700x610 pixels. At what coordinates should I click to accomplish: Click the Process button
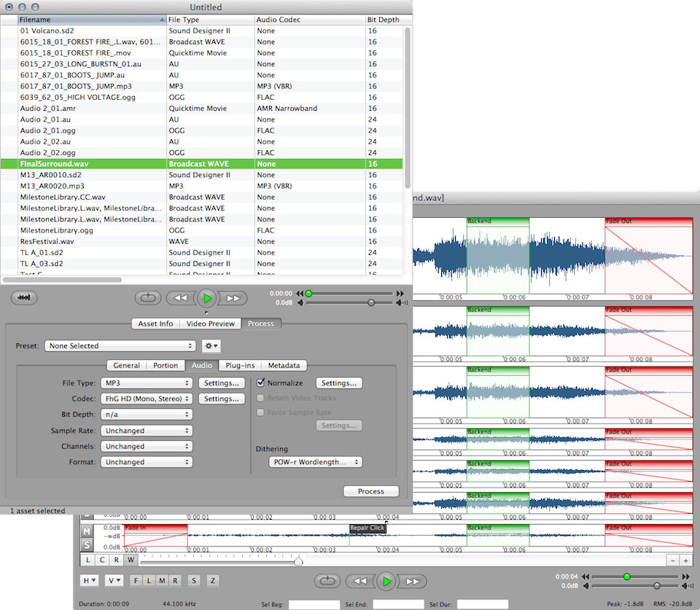point(370,491)
